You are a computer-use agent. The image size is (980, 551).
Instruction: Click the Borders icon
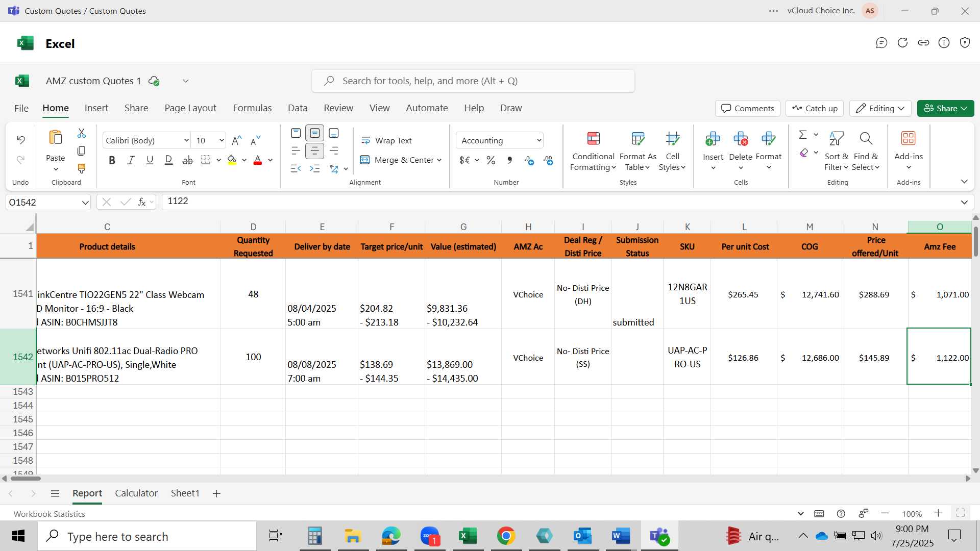(x=206, y=160)
